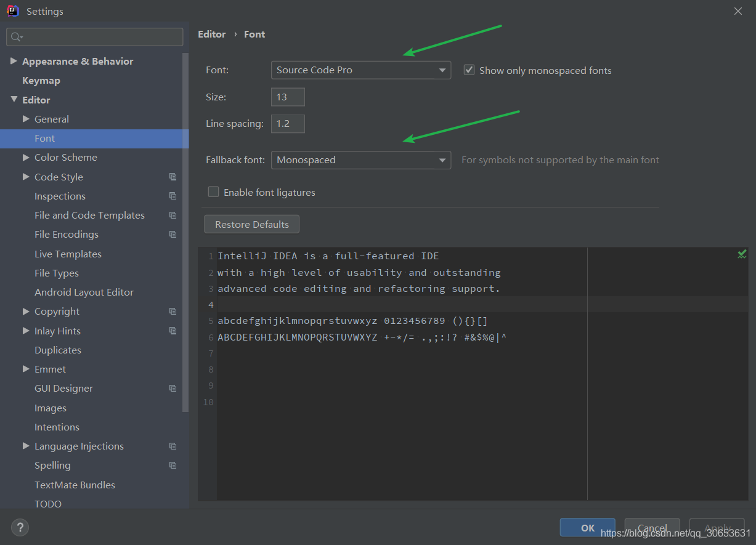
Task: Click the green checkmark in preview editor
Action: (x=742, y=254)
